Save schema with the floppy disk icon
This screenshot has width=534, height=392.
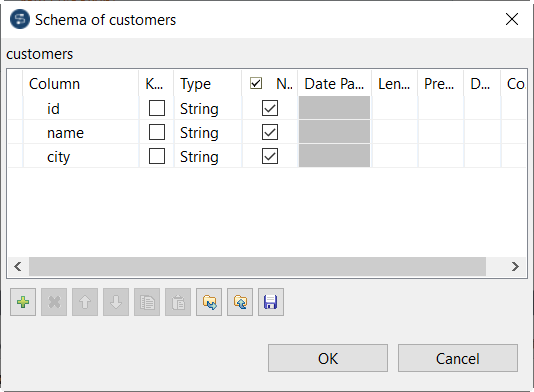[271, 302]
